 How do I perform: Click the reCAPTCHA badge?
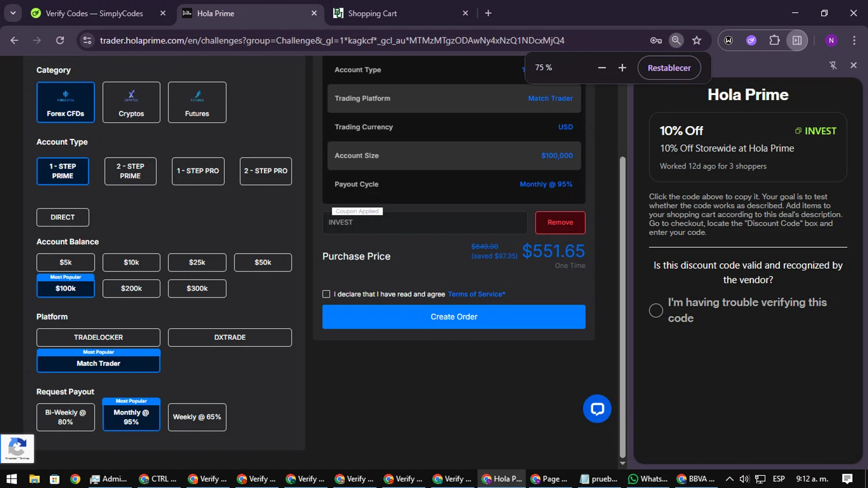(17, 449)
